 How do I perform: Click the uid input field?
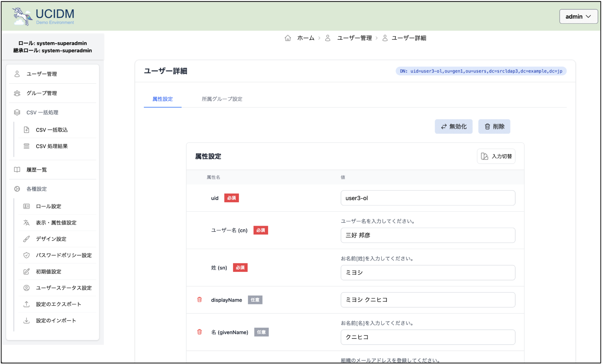428,198
